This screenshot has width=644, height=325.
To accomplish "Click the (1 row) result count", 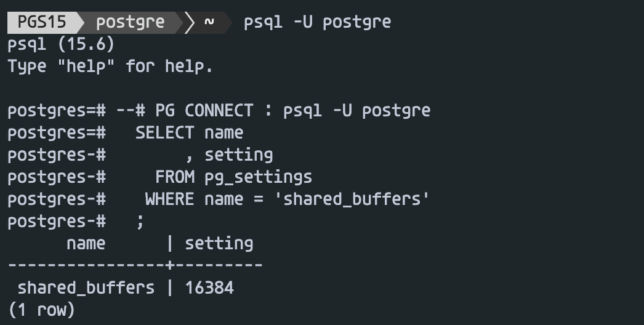I will [x=41, y=310].
